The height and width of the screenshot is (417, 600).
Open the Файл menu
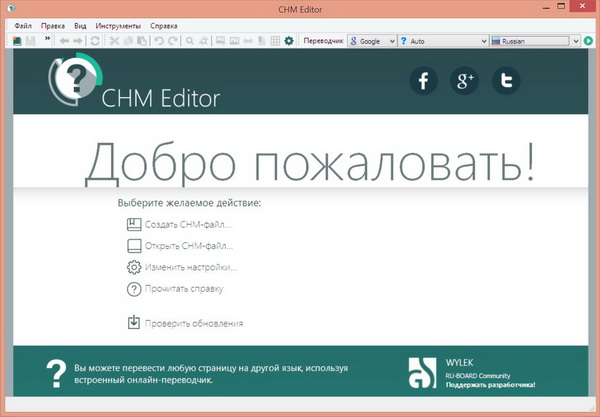[x=24, y=25]
